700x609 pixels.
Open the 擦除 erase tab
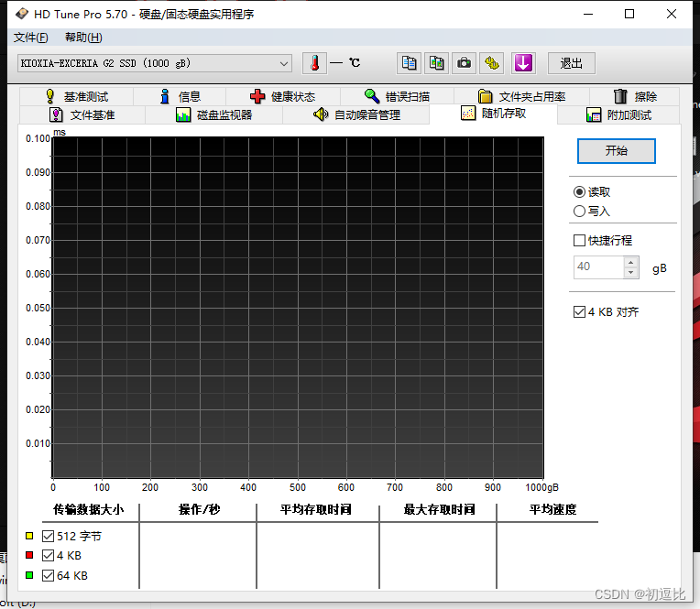[x=635, y=96]
